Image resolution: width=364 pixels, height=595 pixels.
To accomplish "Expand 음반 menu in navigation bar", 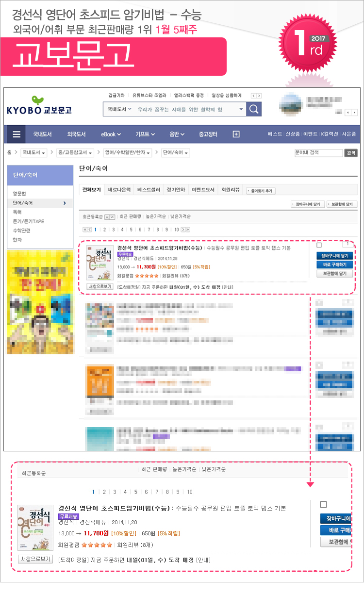I will pyautogui.click(x=177, y=134).
